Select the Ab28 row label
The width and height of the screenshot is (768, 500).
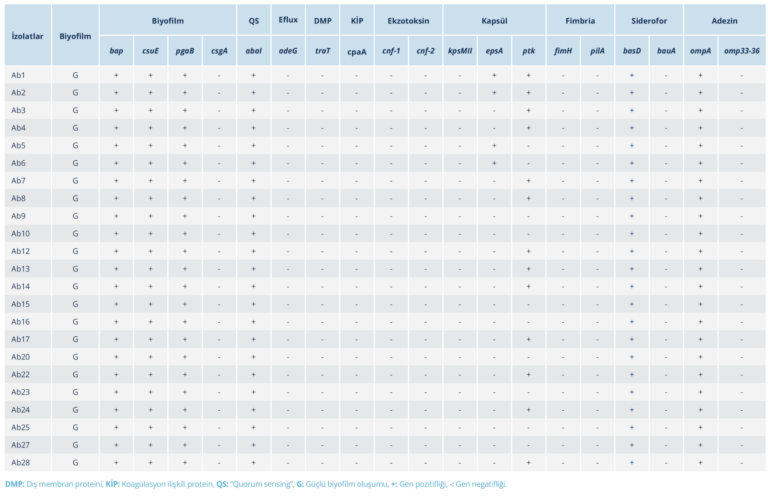[21, 462]
